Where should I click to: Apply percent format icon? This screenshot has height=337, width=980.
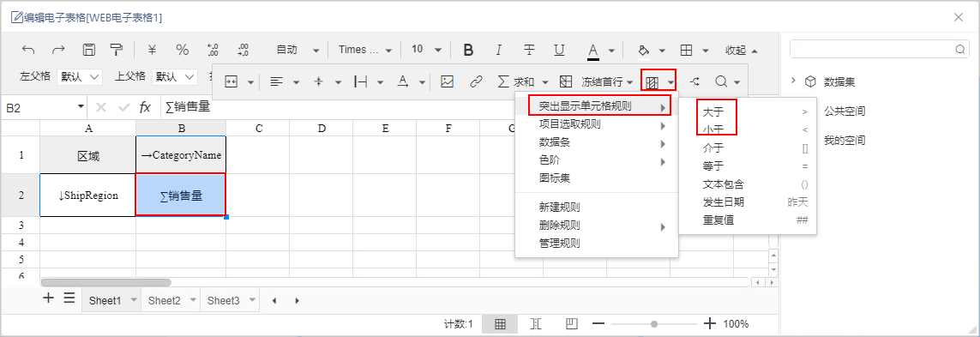point(183,50)
